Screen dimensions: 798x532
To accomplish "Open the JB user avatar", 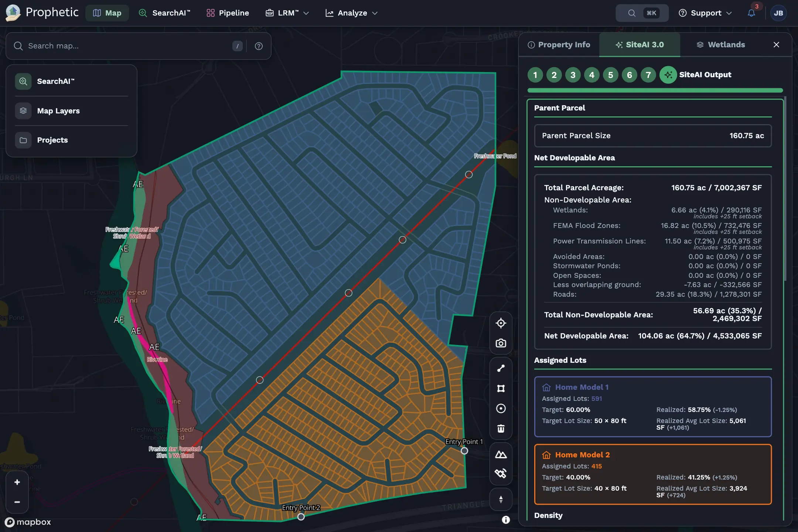I will click(x=778, y=13).
